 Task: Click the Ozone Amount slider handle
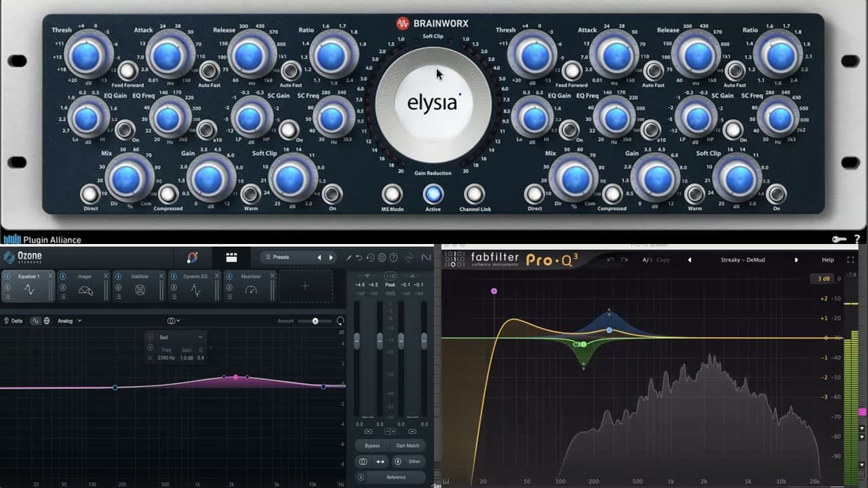tap(315, 321)
